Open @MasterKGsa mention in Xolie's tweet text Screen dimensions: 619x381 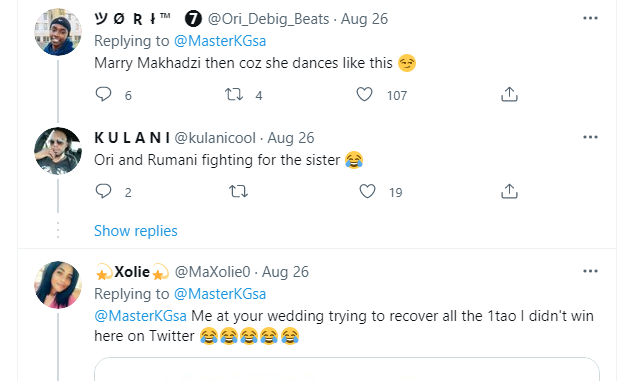tap(141, 316)
